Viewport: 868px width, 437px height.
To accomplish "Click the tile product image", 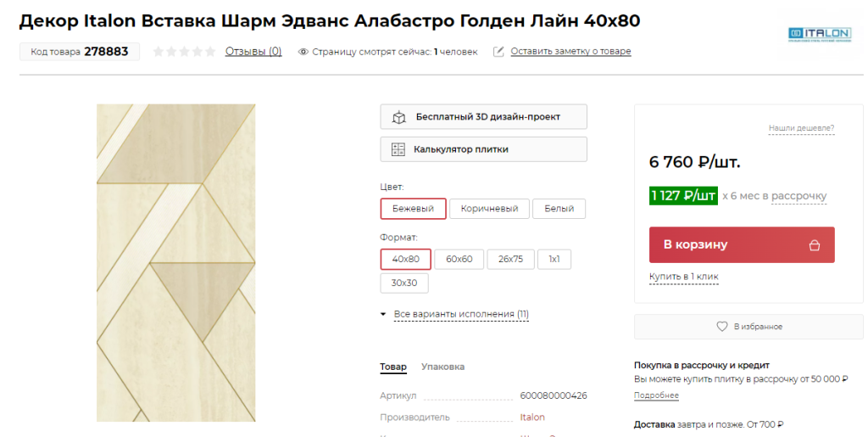I will [176, 263].
